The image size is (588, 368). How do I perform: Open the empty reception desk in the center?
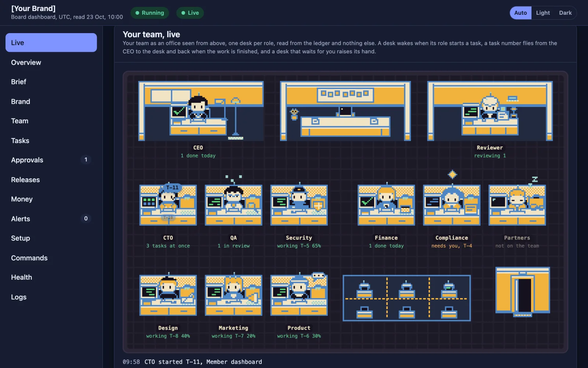click(x=345, y=111)
